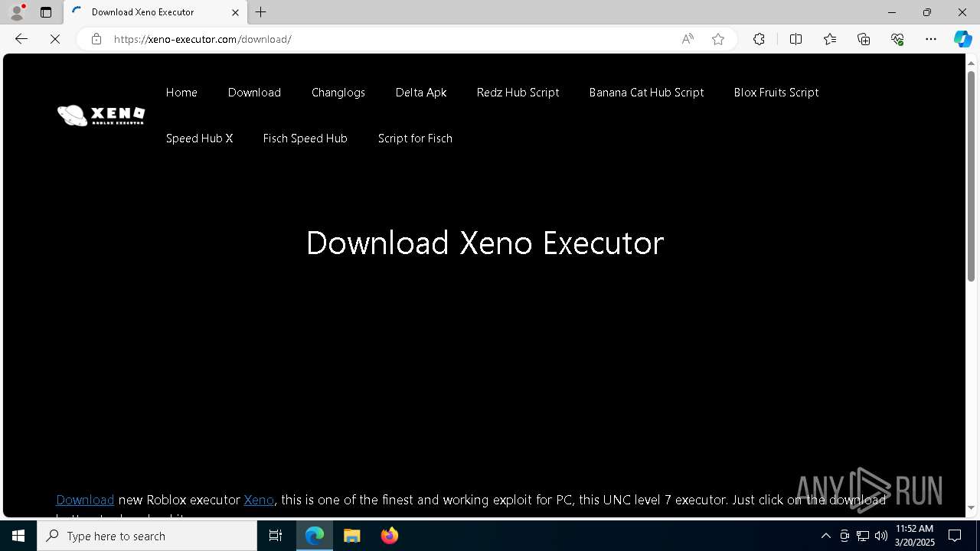The height and width of the screenshot is (551, 980).
Task: Open the Download menu item
Action: pos(254,93)
